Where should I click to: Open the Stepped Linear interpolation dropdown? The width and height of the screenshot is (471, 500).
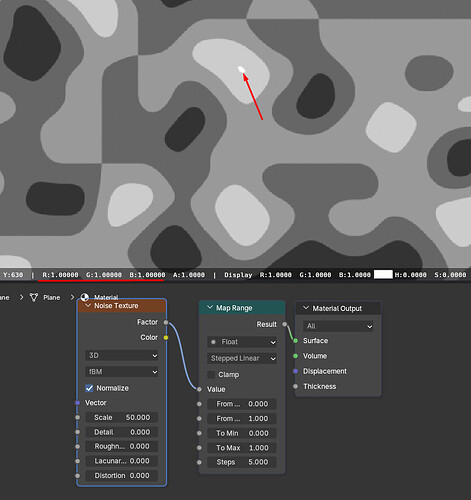[242, 358]
